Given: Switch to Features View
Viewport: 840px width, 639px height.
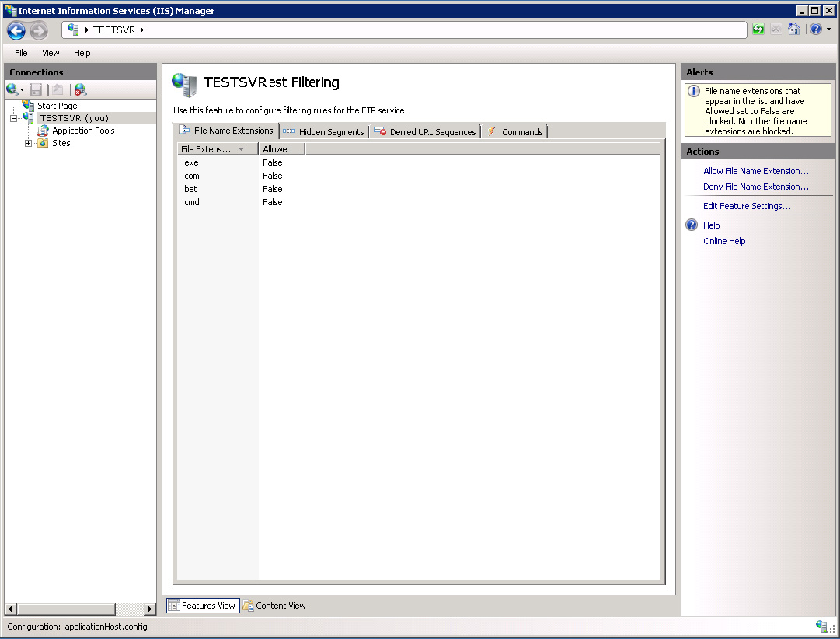Looking at the screenshot, I should (203, 606).
